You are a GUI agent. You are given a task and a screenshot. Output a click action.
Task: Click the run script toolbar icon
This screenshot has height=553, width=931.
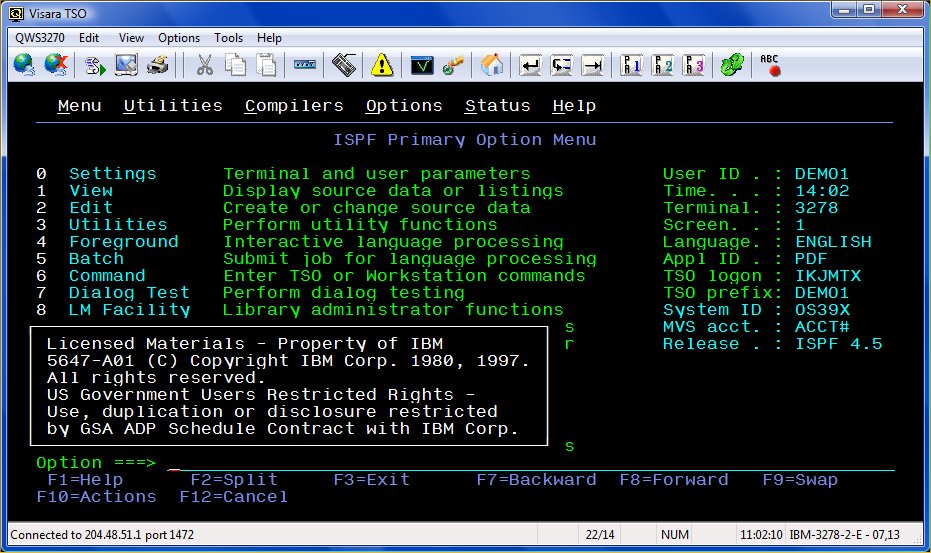(94, 65)
